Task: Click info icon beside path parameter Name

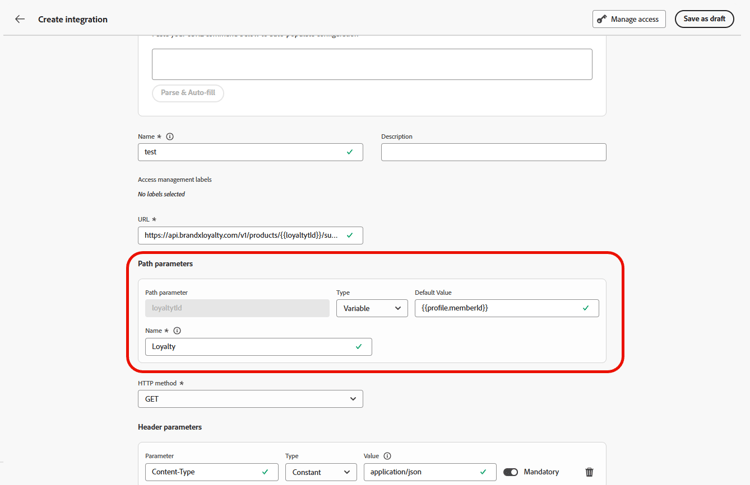Action: tap(177, 331)
